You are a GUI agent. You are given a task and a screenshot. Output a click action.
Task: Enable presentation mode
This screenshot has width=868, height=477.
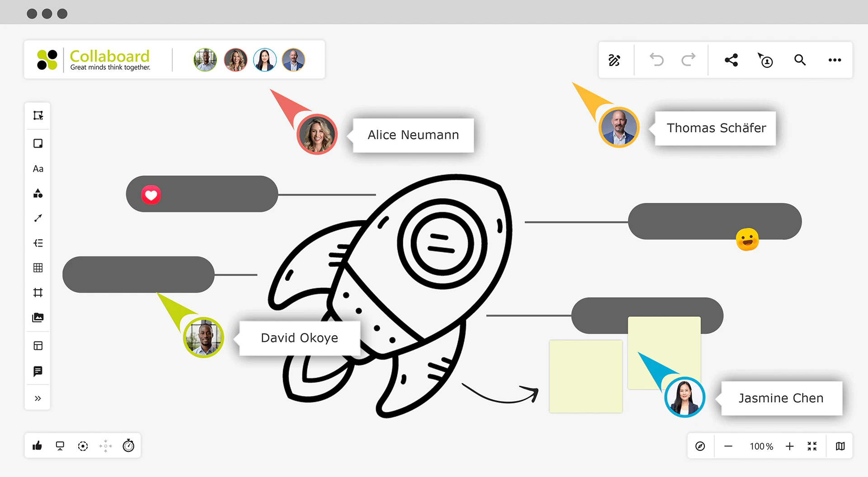click(x=60, y=445)
